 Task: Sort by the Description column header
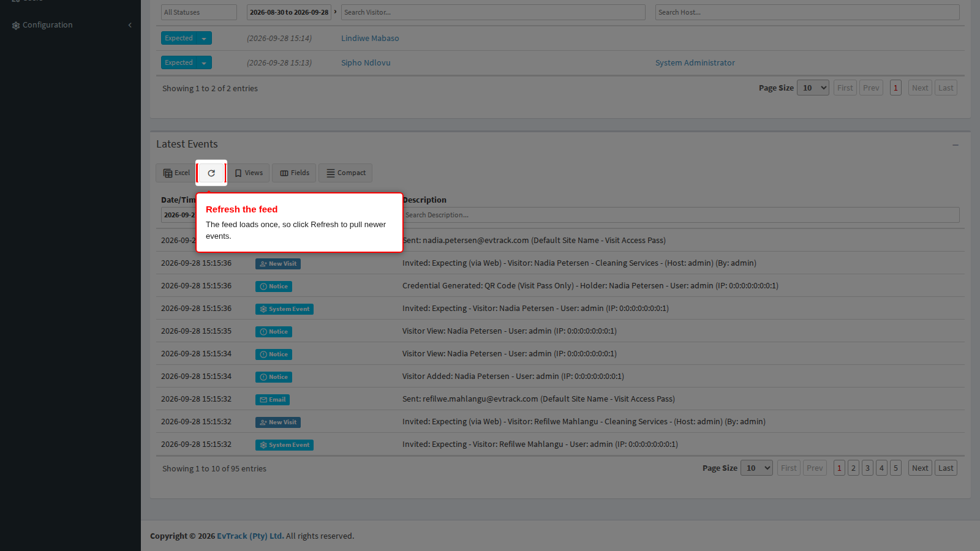(424, 200)
